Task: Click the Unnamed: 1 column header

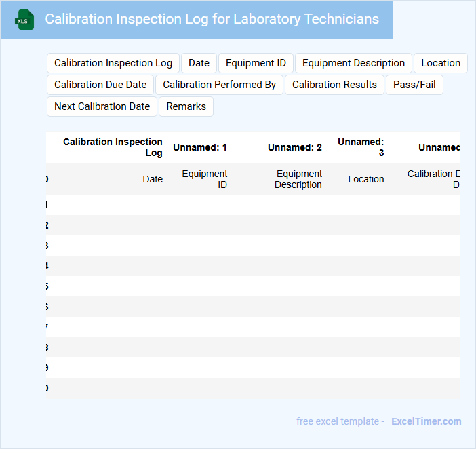Action: [x=200, y=147]
